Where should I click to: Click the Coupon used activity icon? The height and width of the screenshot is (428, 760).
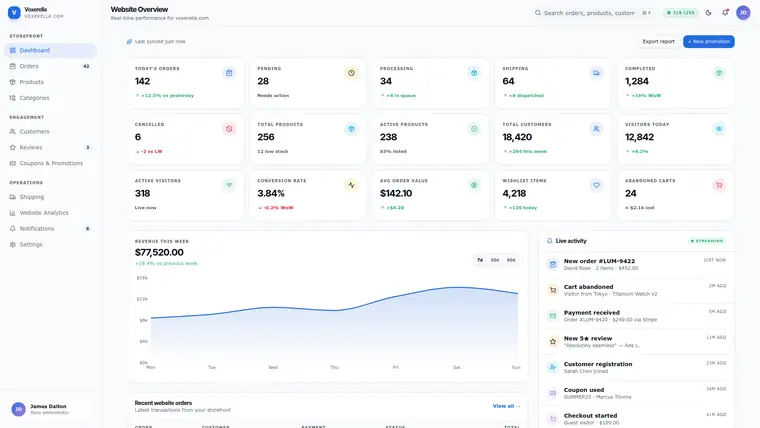[553, 393]
